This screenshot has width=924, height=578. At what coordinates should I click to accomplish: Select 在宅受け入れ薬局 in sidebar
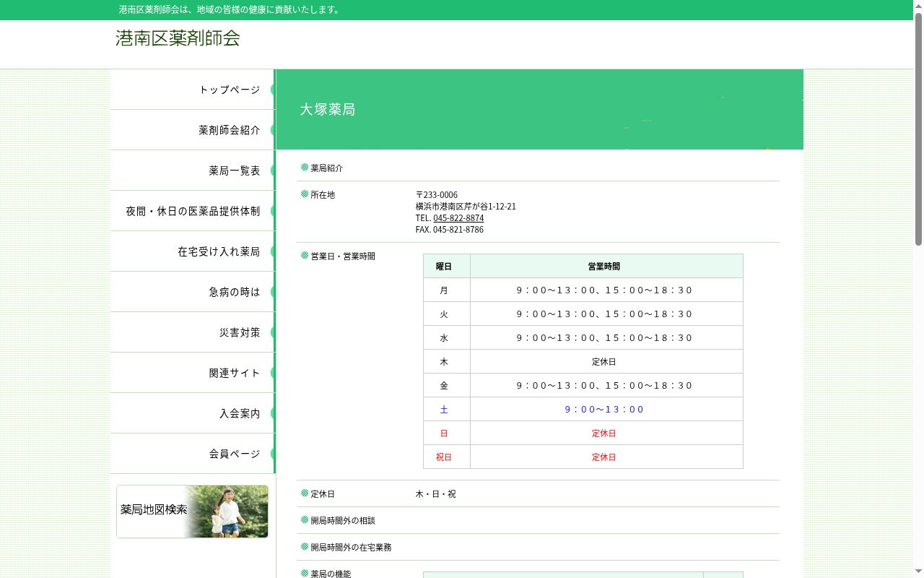tap(193, 251)
